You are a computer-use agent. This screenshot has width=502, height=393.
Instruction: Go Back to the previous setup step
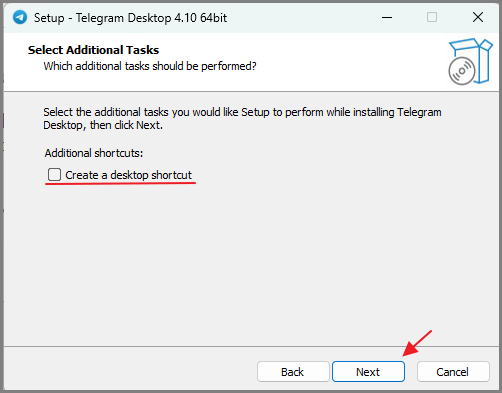tap(293, 371)
